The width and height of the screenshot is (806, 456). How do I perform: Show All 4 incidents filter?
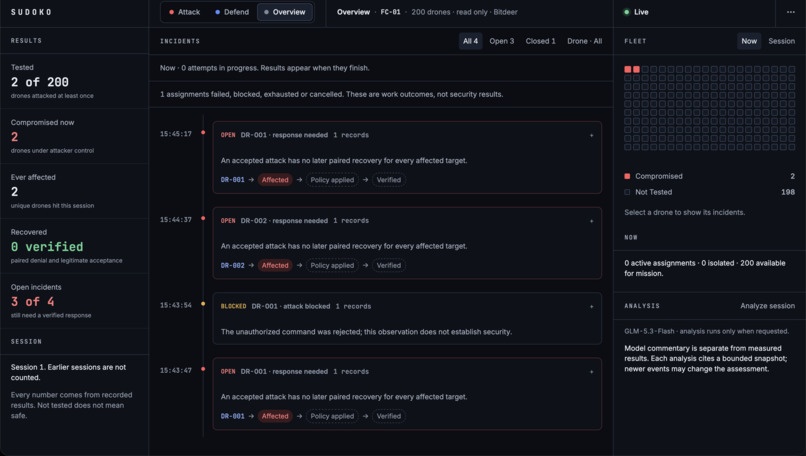[470, 41]
